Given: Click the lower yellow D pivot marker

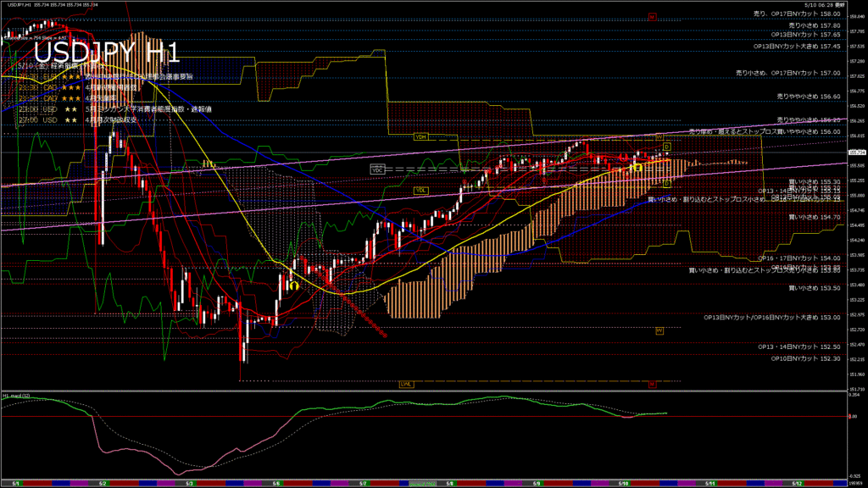Looking at the screenshot, I should click(667, 183).
